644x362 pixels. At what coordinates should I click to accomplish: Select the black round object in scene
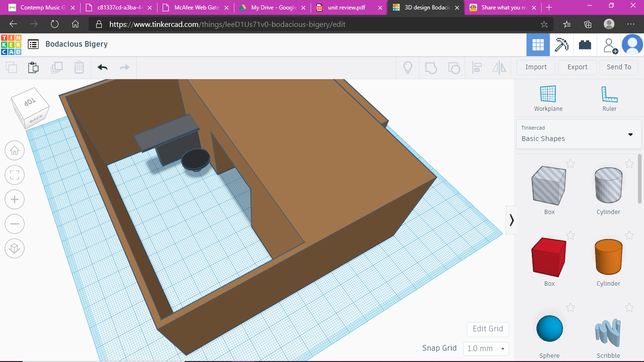click(196, 159)
